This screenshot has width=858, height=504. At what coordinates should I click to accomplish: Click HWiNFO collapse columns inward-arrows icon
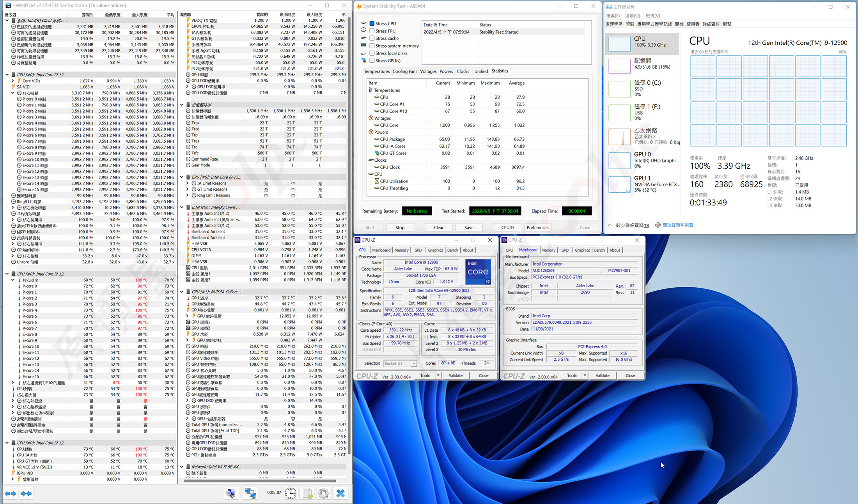pyautogui.click(x=26, y=493)
